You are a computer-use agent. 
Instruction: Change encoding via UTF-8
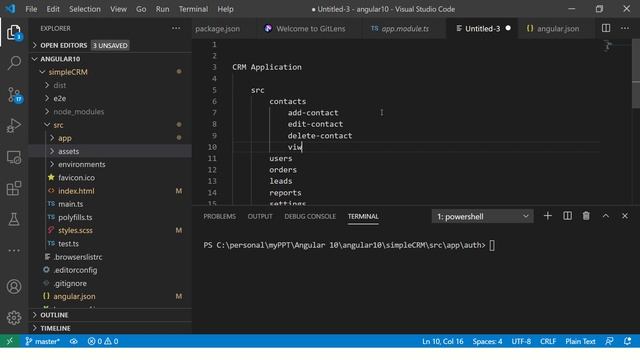521,341
